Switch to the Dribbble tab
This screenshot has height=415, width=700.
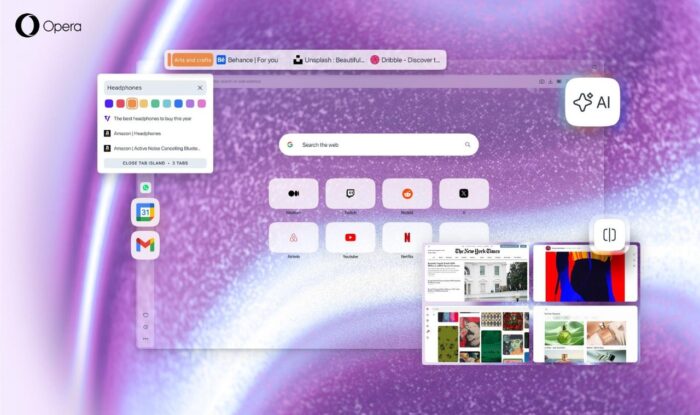pyautogui.click(x=405, y=60)
